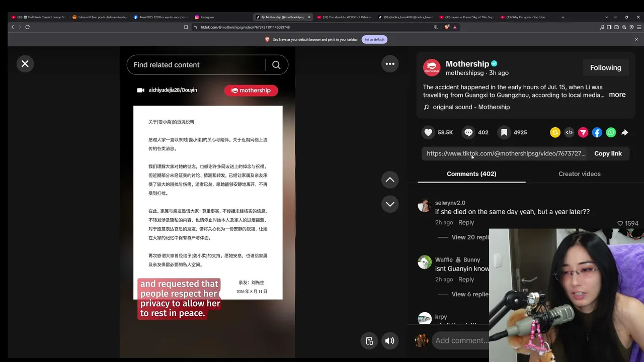Viewport: 644px width, 362px height.
Task: Share the video to Facebook
Action: (597, 132)
